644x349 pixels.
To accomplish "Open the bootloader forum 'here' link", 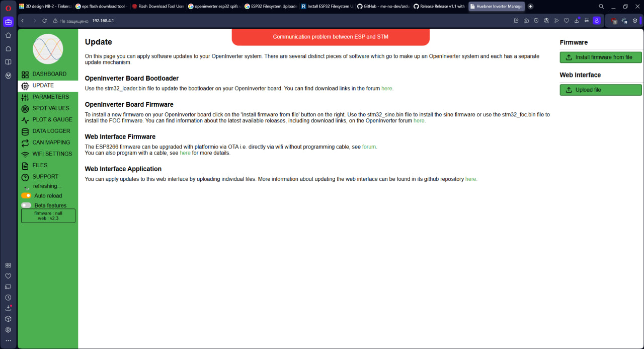I will 387,89.
